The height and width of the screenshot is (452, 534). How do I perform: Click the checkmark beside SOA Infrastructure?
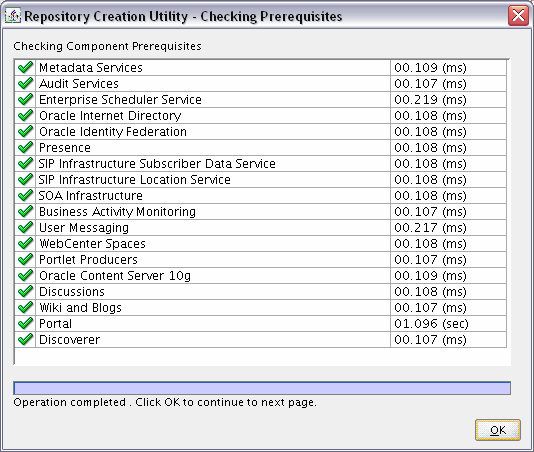[x=26, y=196]
